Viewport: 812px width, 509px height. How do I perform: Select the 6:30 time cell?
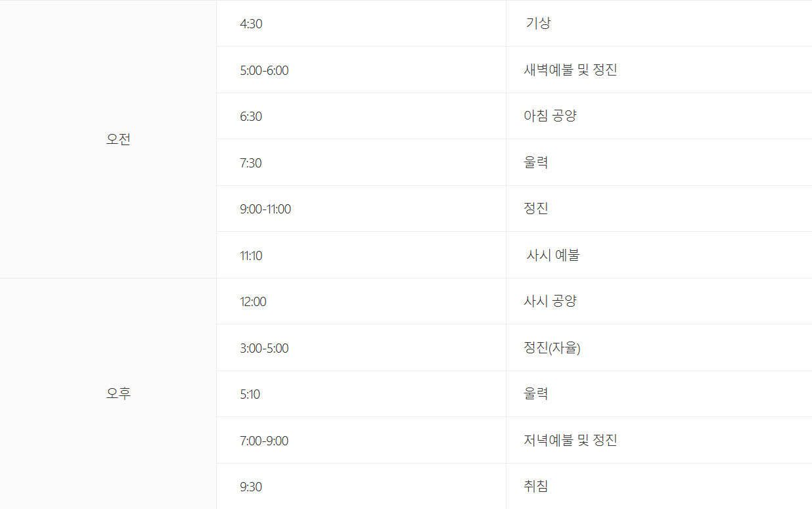[251, 116]
